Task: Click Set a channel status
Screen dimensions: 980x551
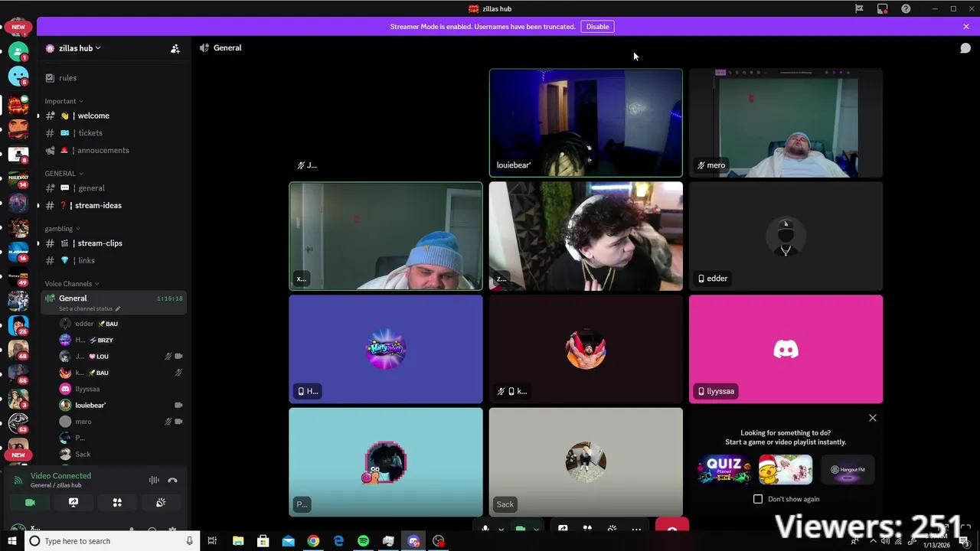Action: (x=89, y=308)
